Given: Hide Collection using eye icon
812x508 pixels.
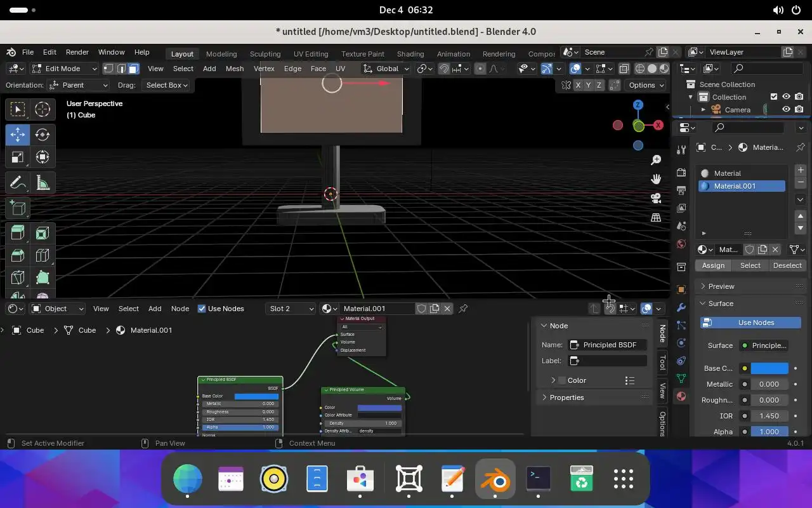Looking at the screenshot, I should tap(786, 97).
